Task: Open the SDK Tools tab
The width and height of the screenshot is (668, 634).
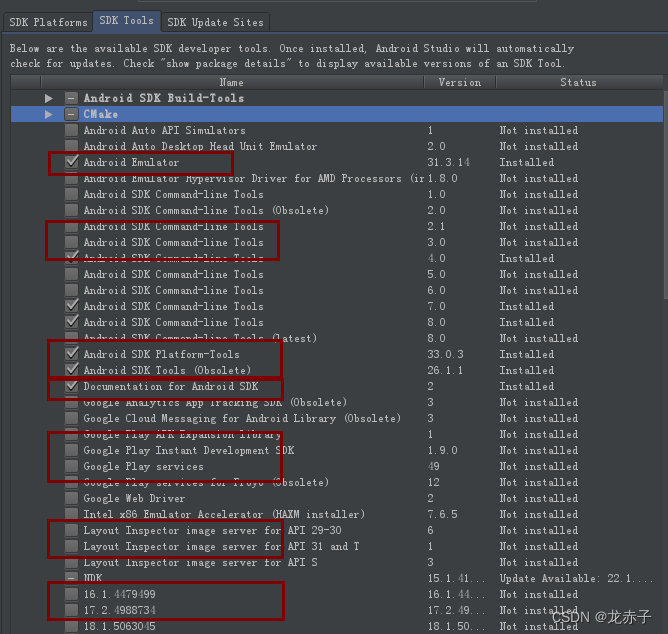Action: pos(127,20)
